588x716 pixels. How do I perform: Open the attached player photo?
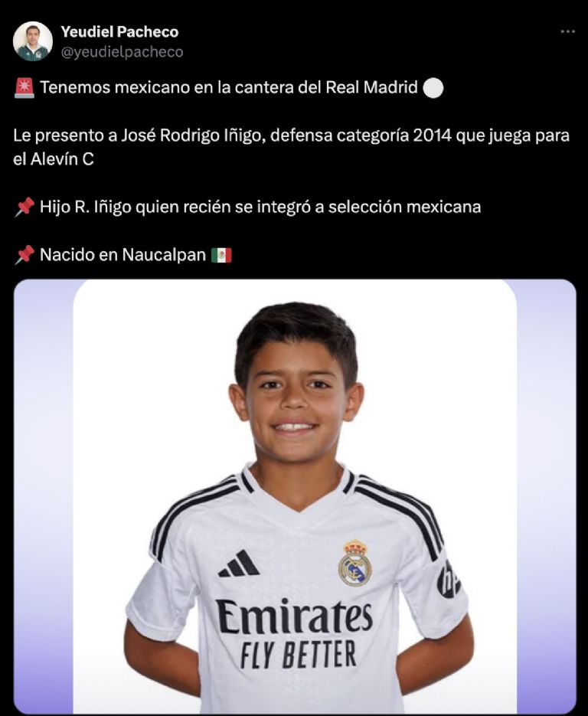295,496
